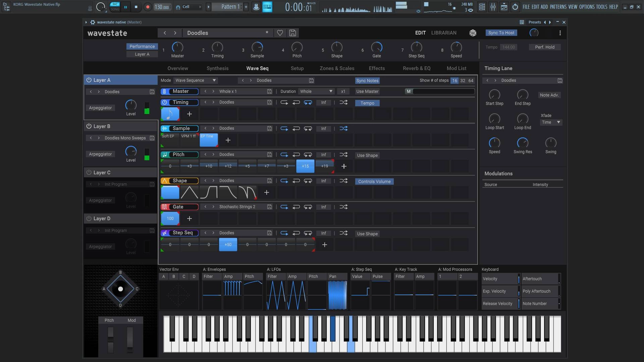The width and height of the screenshot is (644, 362).
Task: Toggle Sync Notes option
Action: click(x=367, y=80)
